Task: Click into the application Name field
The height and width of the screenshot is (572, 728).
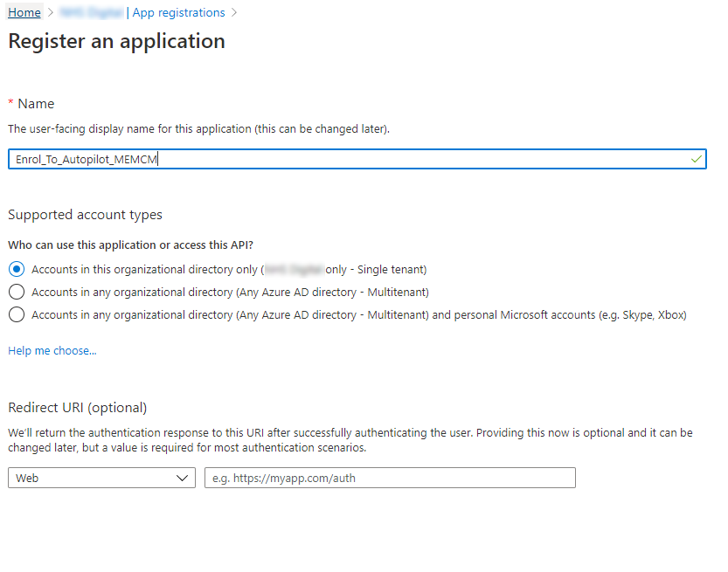Action: click(357, 159)
